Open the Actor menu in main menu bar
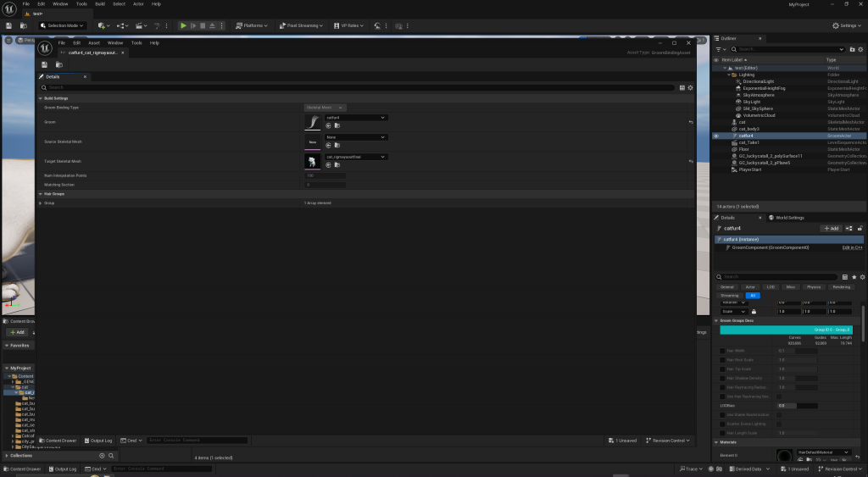The image size is (868, 477). click(138, 4)
